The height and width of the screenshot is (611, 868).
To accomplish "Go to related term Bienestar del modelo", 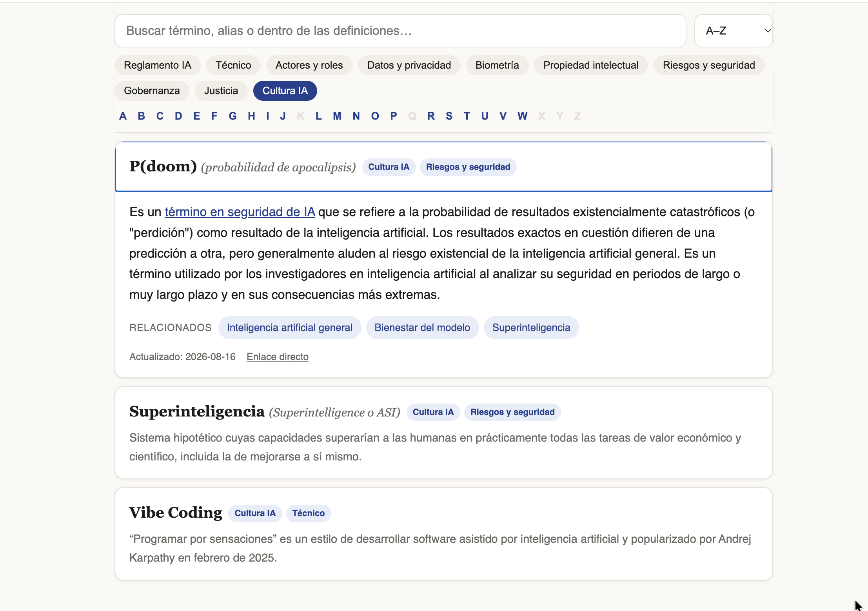I will click(x=422, y=327).
